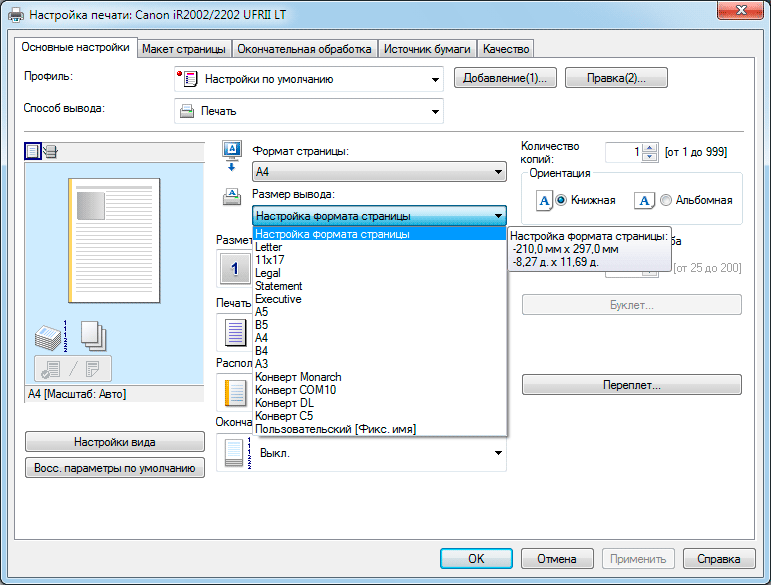Viewport: 771px width, 585px height.
Task: Click Восс. параметры по умолчанию button
Action: [115, 468]
